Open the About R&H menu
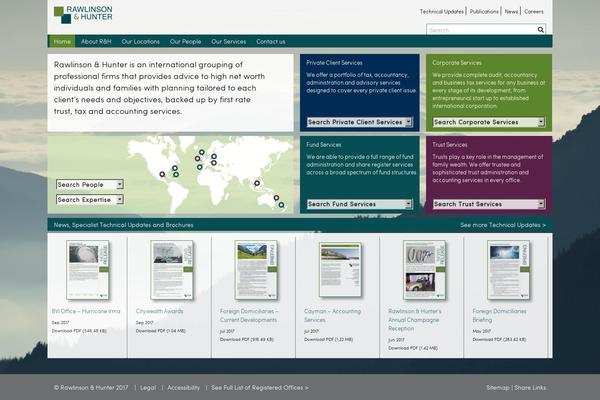Screen dimensions: 600x400 (96, 41)
